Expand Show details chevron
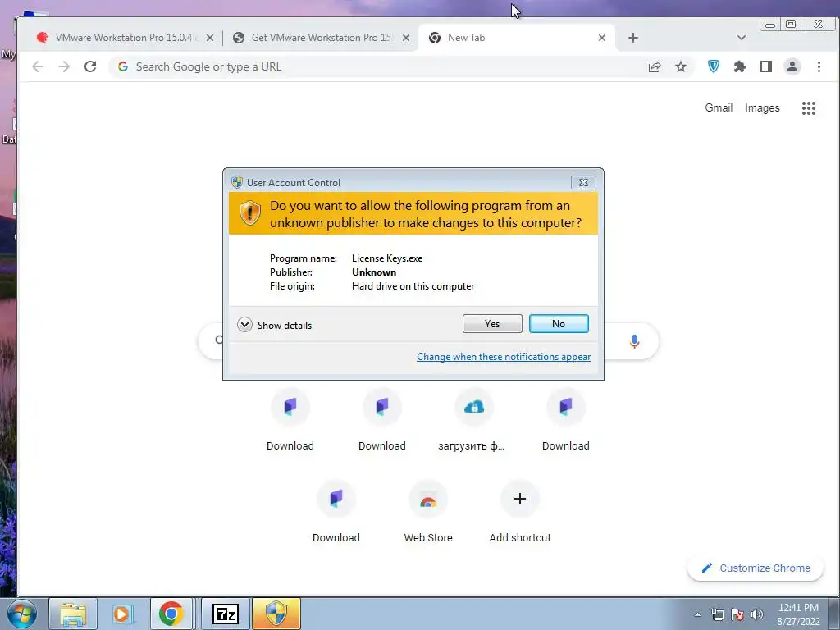Screen dimensions: 840x630 [244, 325]
